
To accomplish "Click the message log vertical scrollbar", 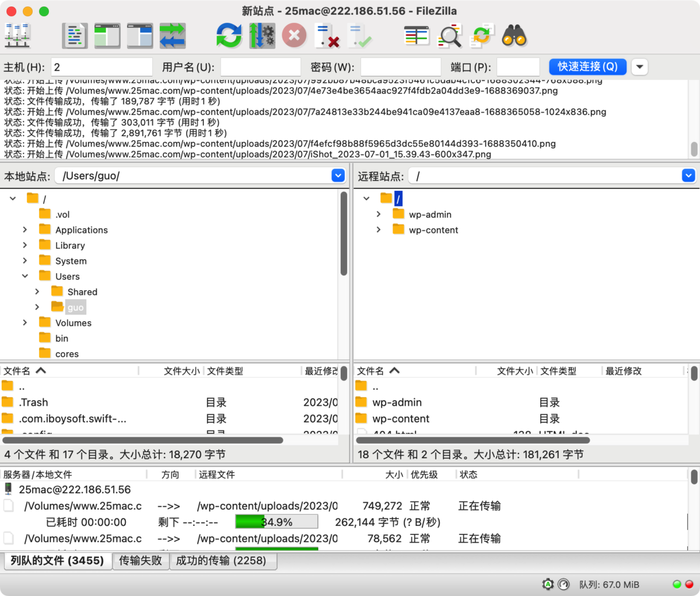I will pyautogui.click(x=694, y=149).
